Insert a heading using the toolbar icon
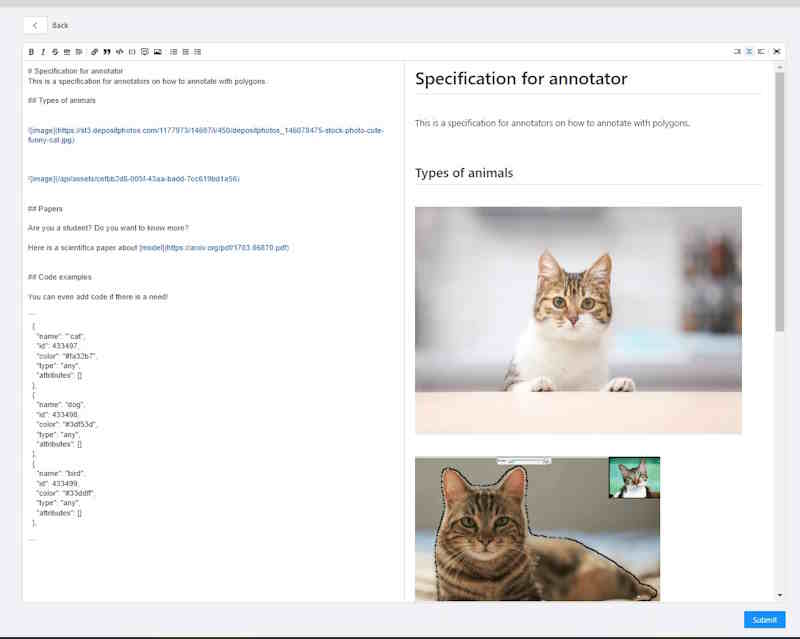This screenshot has width=800, height=639. click(66, 51)
